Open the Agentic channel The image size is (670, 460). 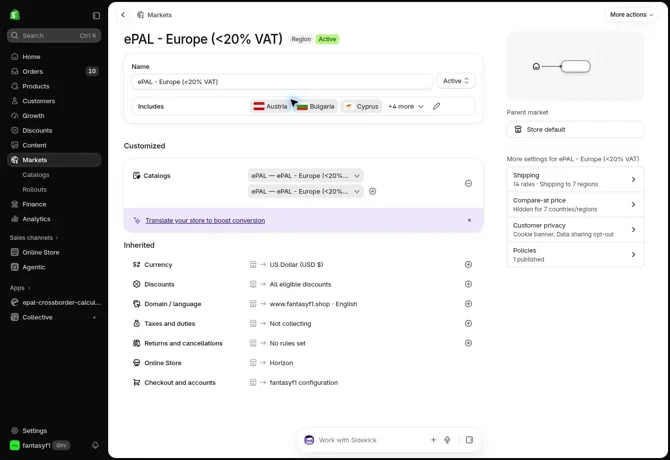click(x=54, y=267)
